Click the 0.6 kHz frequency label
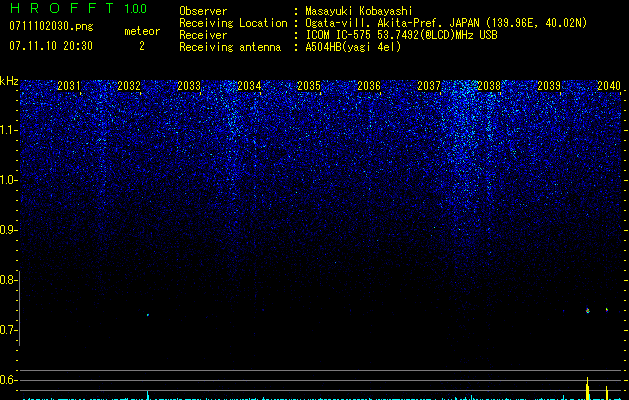 click(x=7, y=380)
